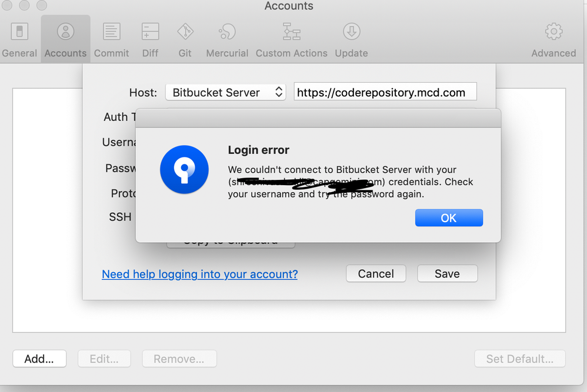Click the red close window button
The image size is (587, 392).
(7, 5)
